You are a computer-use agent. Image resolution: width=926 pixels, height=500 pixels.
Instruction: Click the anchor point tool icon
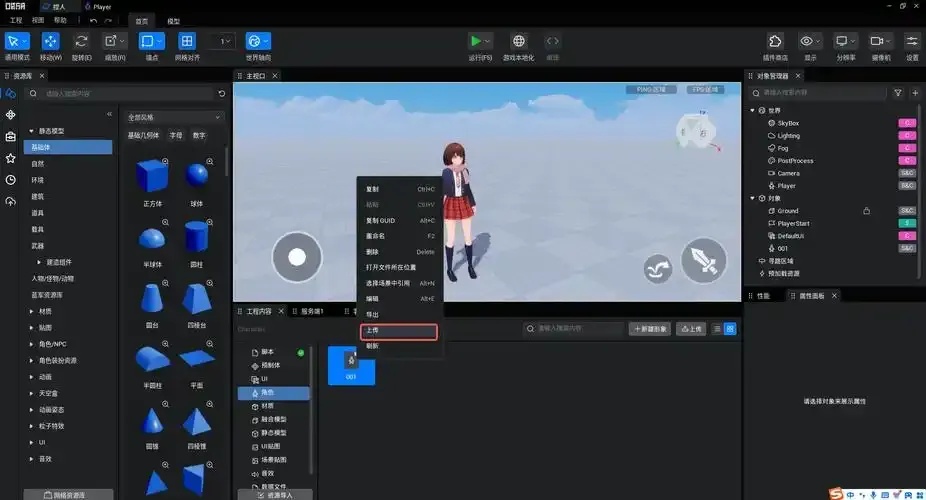[148, 41]
